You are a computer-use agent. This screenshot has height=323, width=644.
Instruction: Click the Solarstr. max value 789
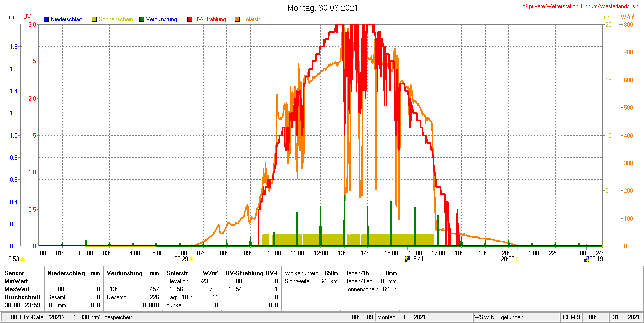point(214,289)
